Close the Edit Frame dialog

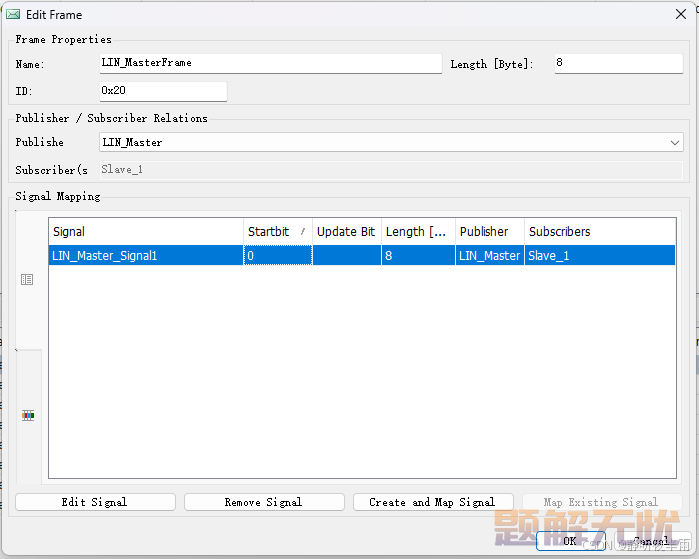click(680, 14)
